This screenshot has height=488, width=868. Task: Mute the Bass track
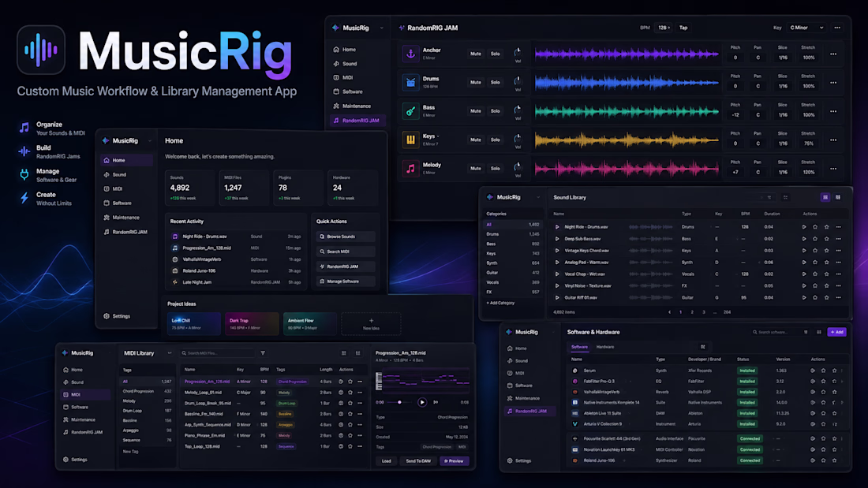coord(476,111)
